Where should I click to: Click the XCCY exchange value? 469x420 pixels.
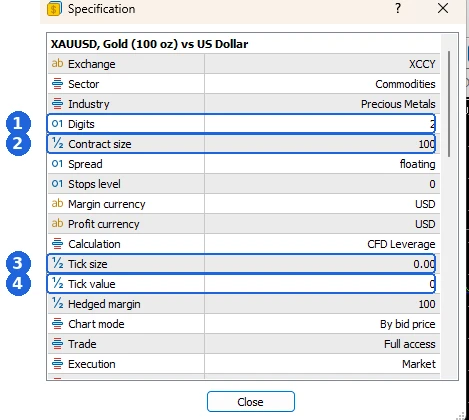[x=422, y=64]
